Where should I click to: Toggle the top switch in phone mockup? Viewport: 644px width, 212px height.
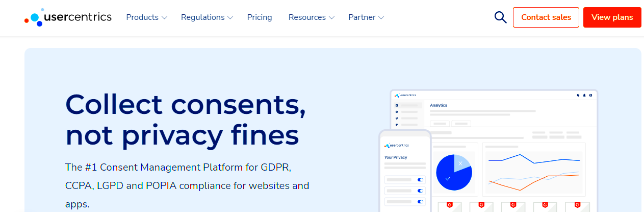421,180
